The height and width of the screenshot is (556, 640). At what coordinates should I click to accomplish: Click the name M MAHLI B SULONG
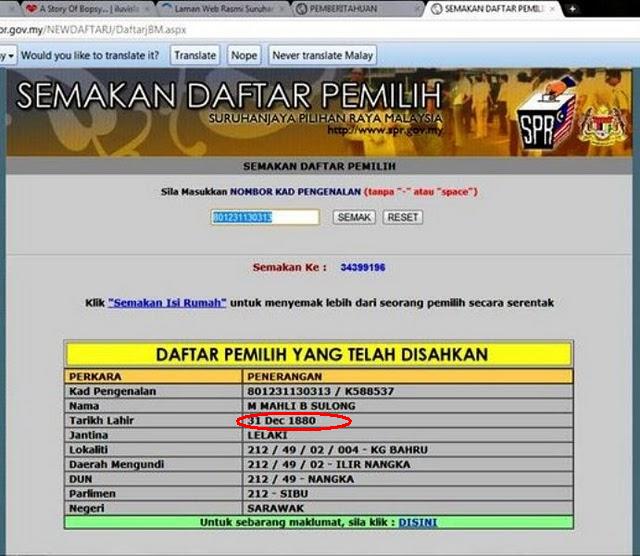tap(301, 406)
